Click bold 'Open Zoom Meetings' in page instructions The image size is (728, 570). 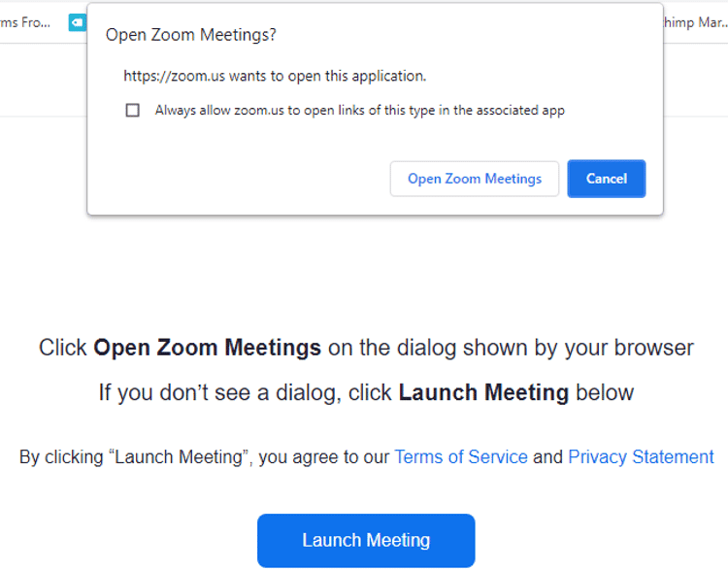pyautogui.click(x=207, y=348)
